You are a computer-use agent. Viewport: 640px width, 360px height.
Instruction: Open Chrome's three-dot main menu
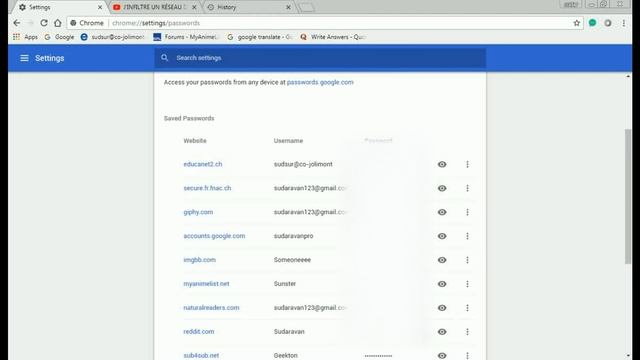(x=624, y=23)
